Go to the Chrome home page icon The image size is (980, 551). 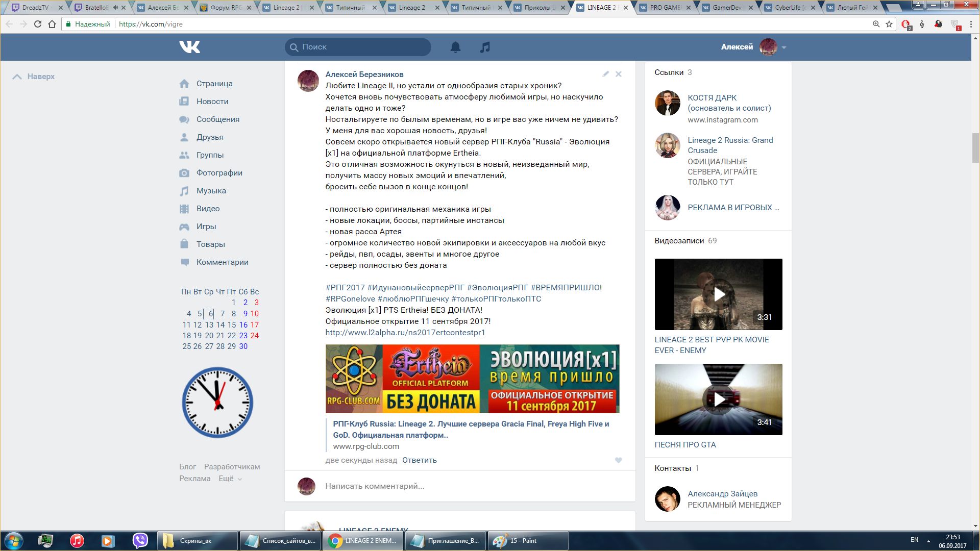point(52,24)
